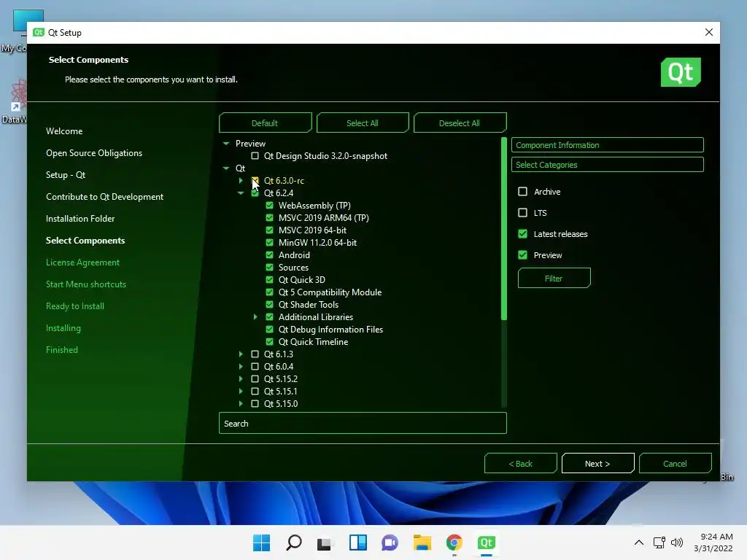Cancel the Qt installation
The image size is (747, 560).
675,463
